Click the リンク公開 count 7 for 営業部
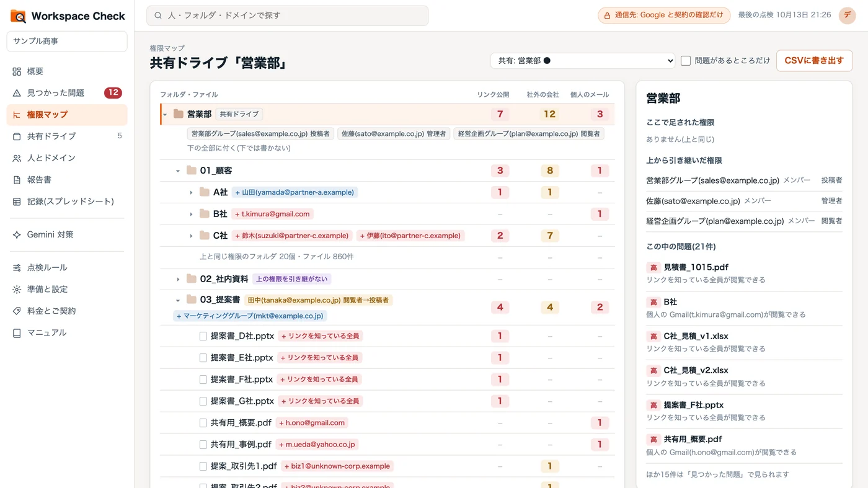This screenshot has width=868, height=488. point(500,114)
